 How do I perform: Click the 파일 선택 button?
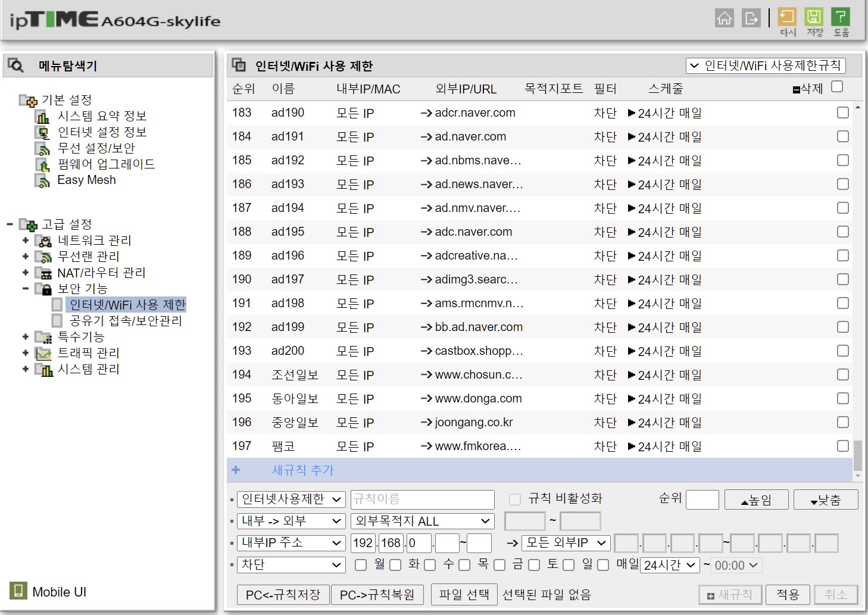(x=464, y=594)
